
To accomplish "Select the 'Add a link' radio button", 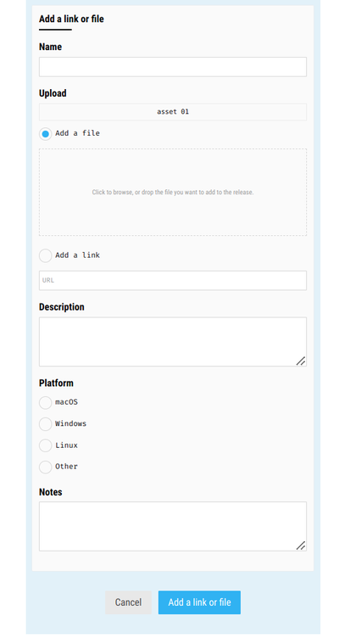I will 45,255.
